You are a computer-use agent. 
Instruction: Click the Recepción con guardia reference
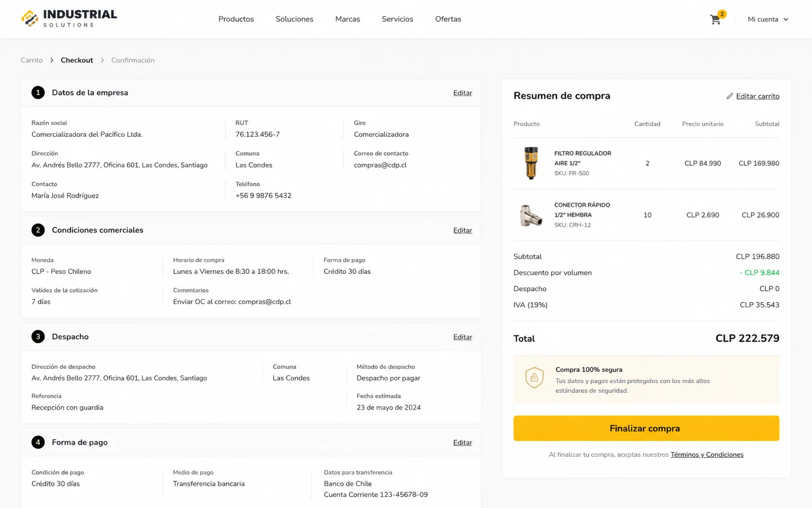click(67, 408)
